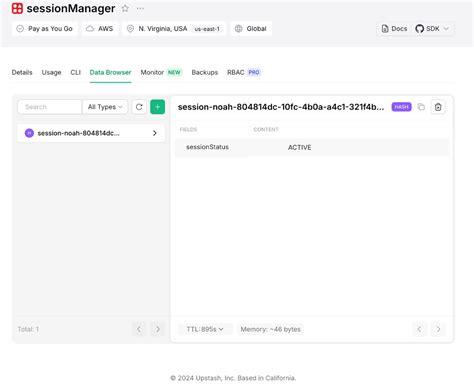This screenshot has width=474, height=384.
Task: Open the TTL: 895s dropdown
Action: 205,329
